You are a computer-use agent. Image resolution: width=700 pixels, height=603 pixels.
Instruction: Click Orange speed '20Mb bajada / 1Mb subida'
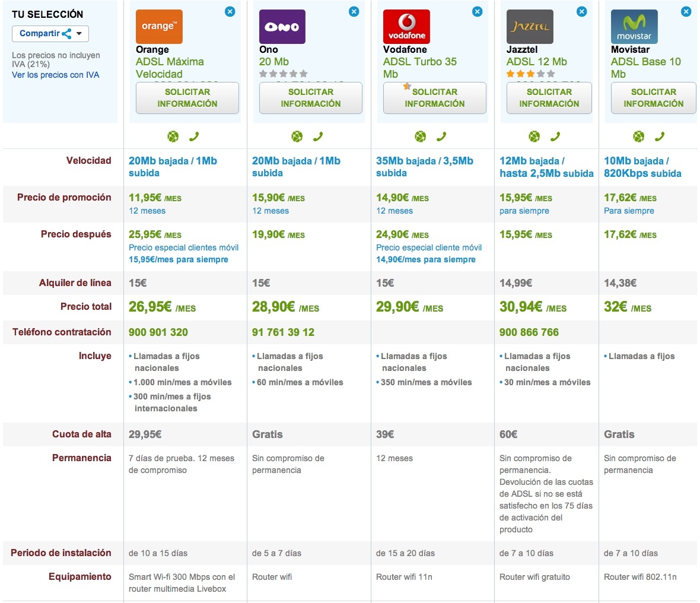(x=173, y=167)
